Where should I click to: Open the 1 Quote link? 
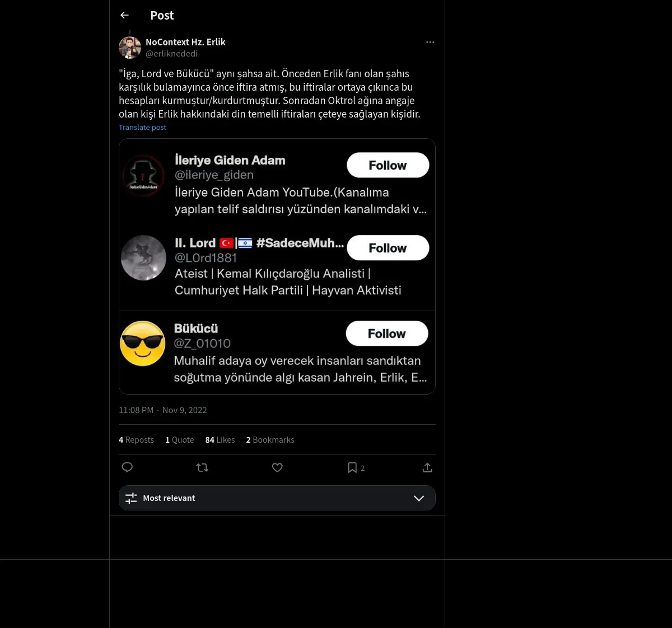(x=179, y=440)
